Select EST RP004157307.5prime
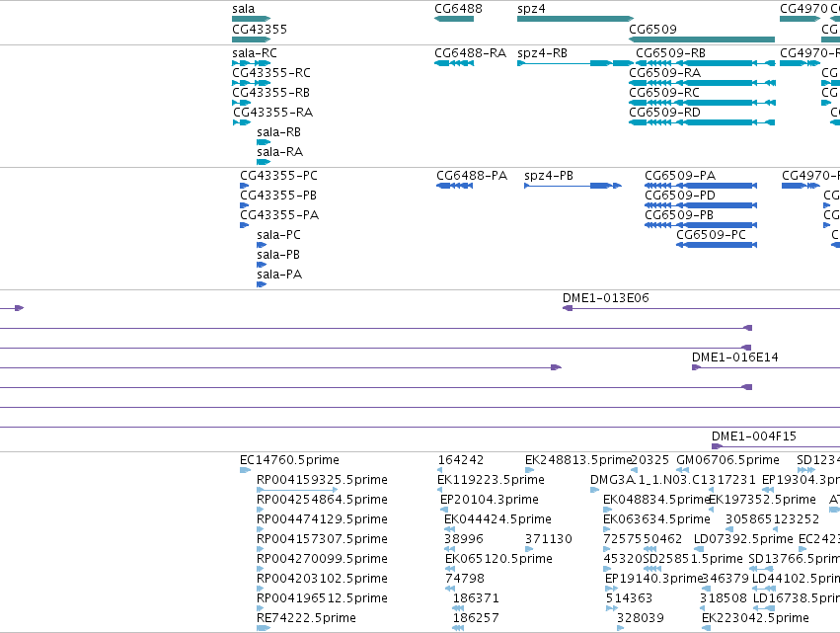 (x=322, y=538)
